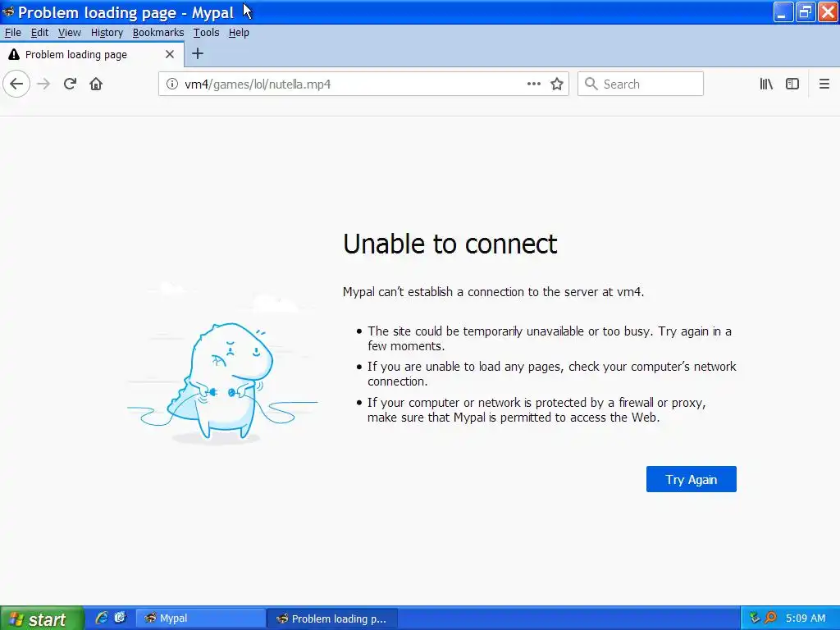The image size is (840, 630).
Task: Switch to Problem loading p... taskbar window
Action: [x=332, y=619]
